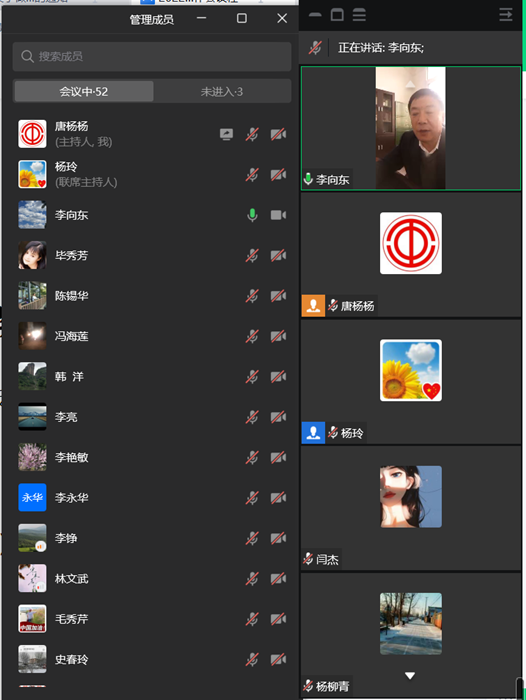The image size is (526, 700).
Task: Select member name 冯海莲
Action: tap(71, 336)
